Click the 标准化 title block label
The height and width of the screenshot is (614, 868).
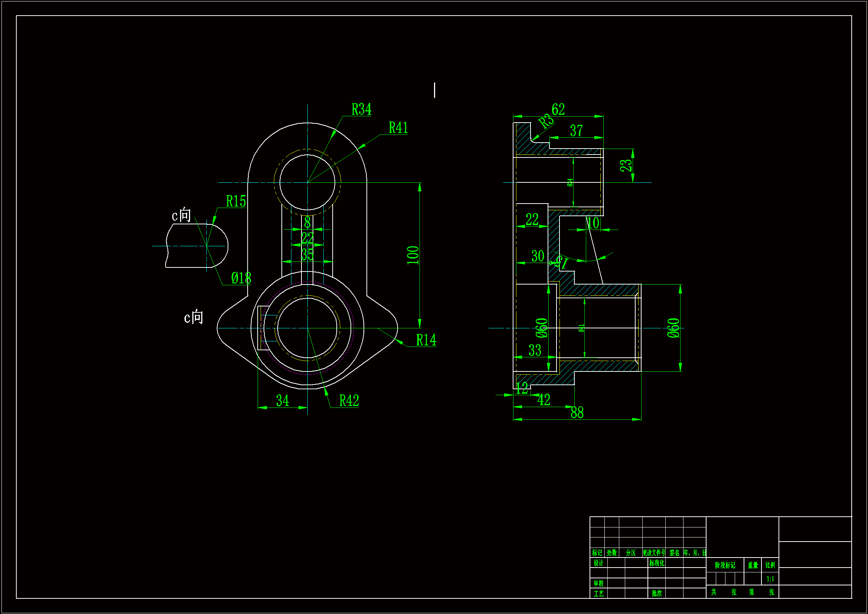[x=656, y=563]
